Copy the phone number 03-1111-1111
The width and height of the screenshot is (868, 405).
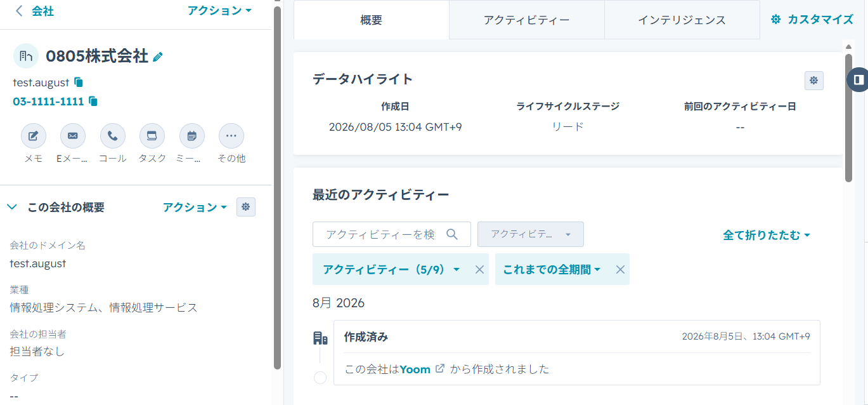93,101
